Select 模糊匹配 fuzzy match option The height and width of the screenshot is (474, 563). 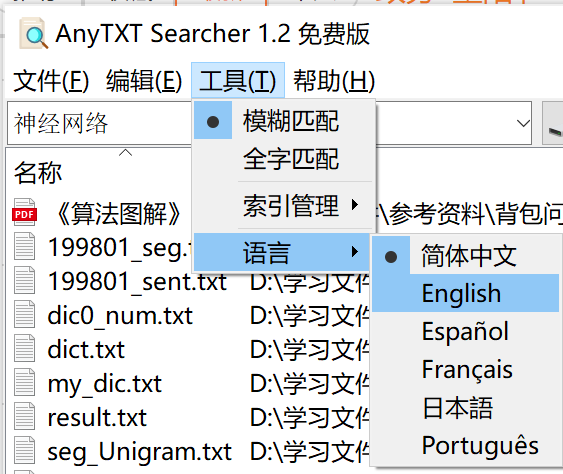284,121
